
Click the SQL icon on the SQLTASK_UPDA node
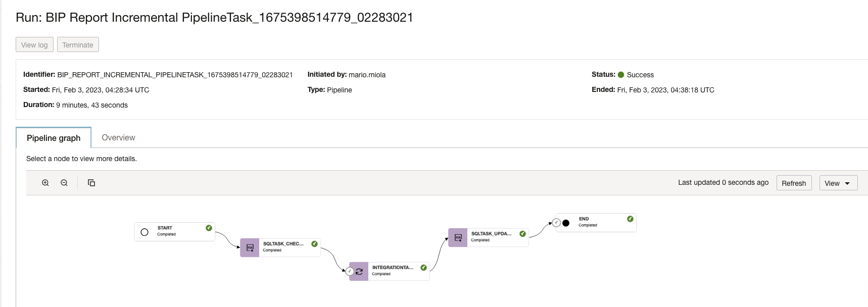coord(457,237)
